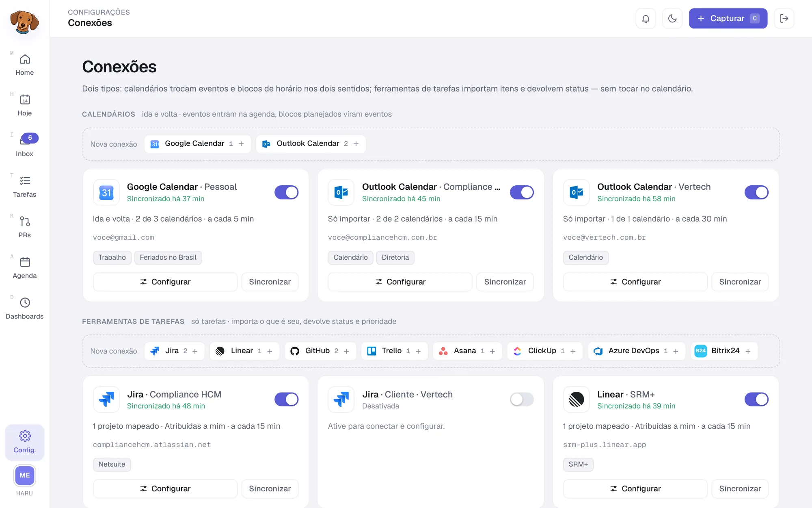Toggle Linear SRM+ switch
Screen dimensions: 812x508
(756, 399)
